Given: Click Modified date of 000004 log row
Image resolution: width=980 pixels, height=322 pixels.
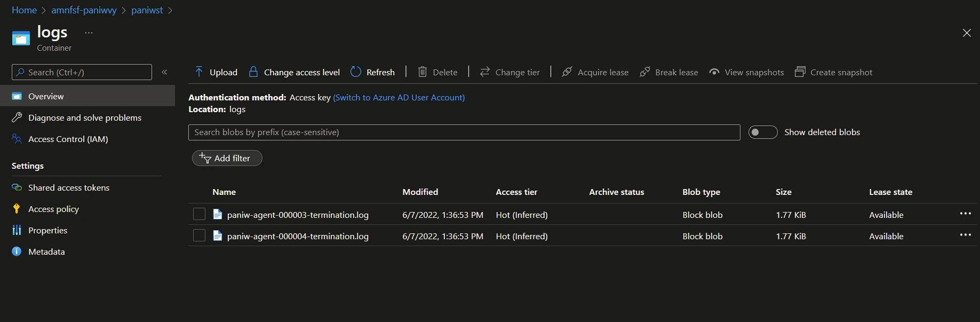Looking at the screenshot, I should (x=443, y=236).
